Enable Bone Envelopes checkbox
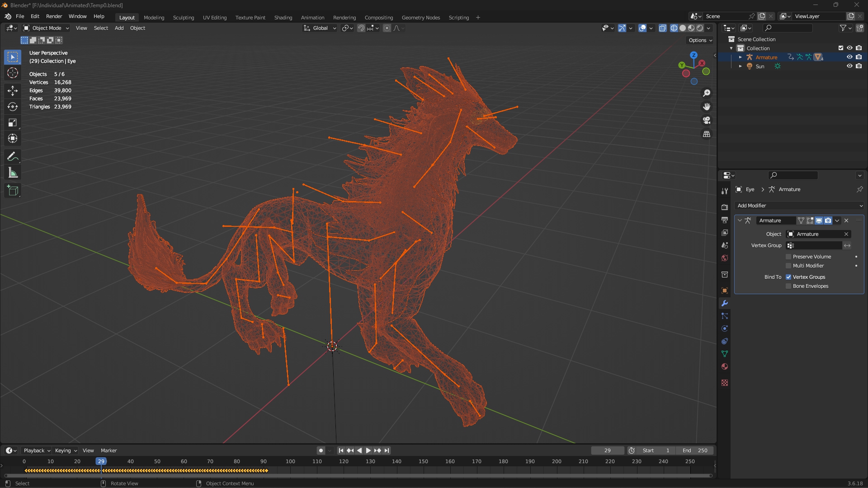 point(788,286)
